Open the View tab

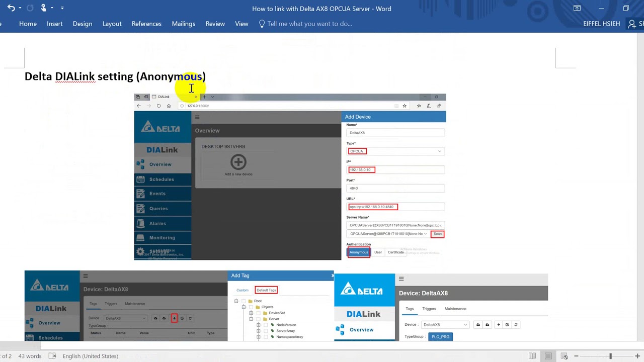(x=242, y=24)
